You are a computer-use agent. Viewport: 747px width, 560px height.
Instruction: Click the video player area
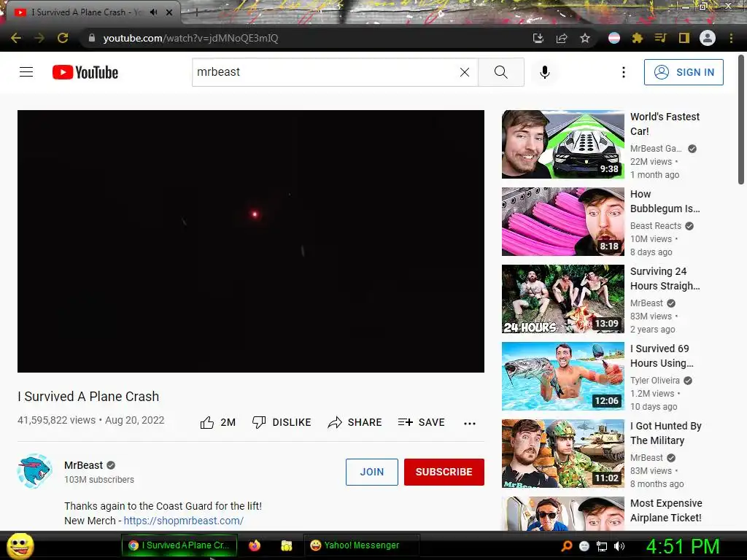point(251,241)
